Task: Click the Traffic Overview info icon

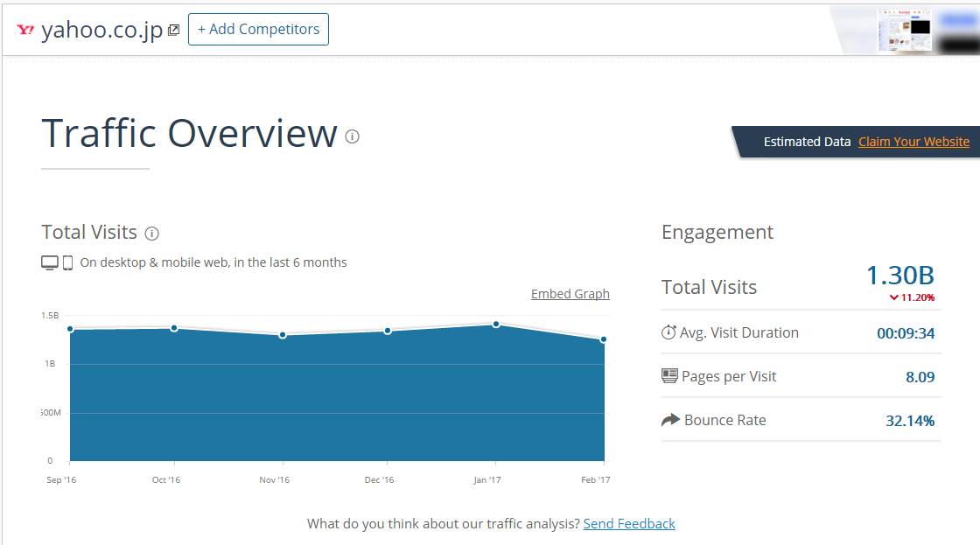Action: point(353,136)
